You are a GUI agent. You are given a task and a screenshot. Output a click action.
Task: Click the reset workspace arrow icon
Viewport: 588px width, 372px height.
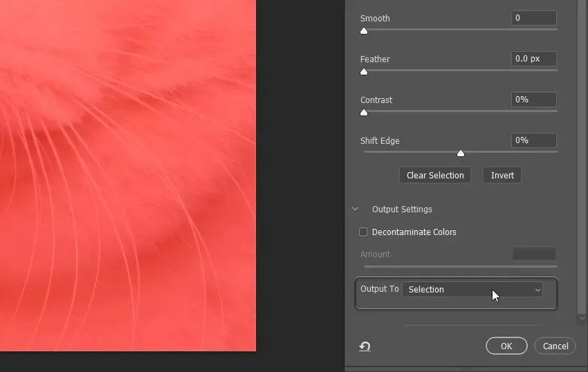(365, 346)
